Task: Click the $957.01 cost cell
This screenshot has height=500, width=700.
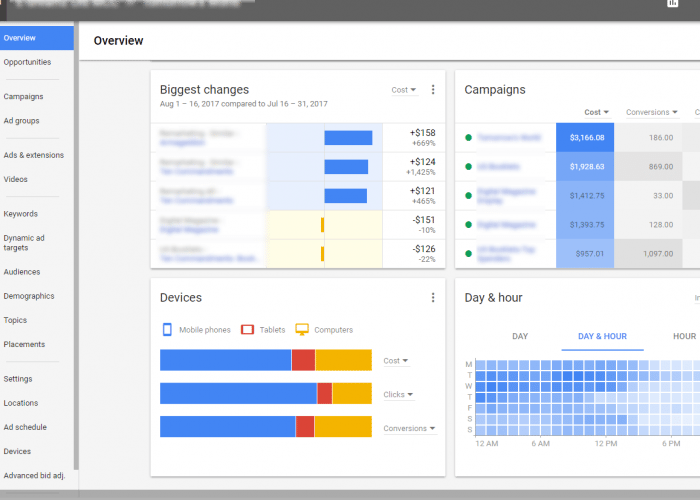Action: point(585,254)
